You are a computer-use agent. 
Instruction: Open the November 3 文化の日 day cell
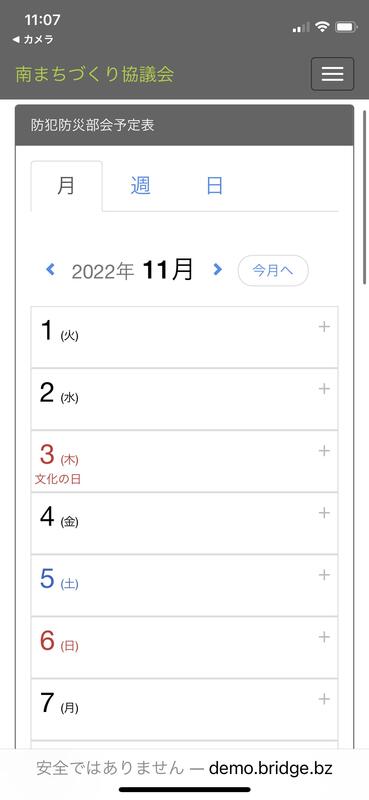(x=184, y=461)
